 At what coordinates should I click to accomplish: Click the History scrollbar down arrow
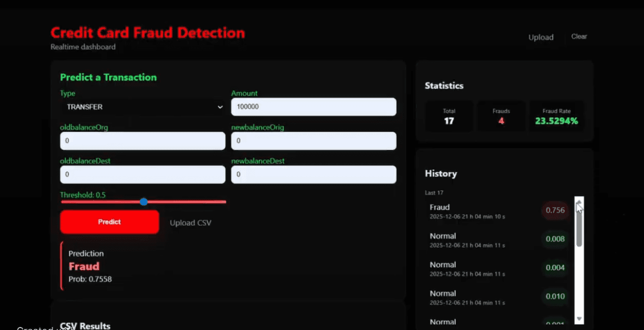click(x=579, y=319)
